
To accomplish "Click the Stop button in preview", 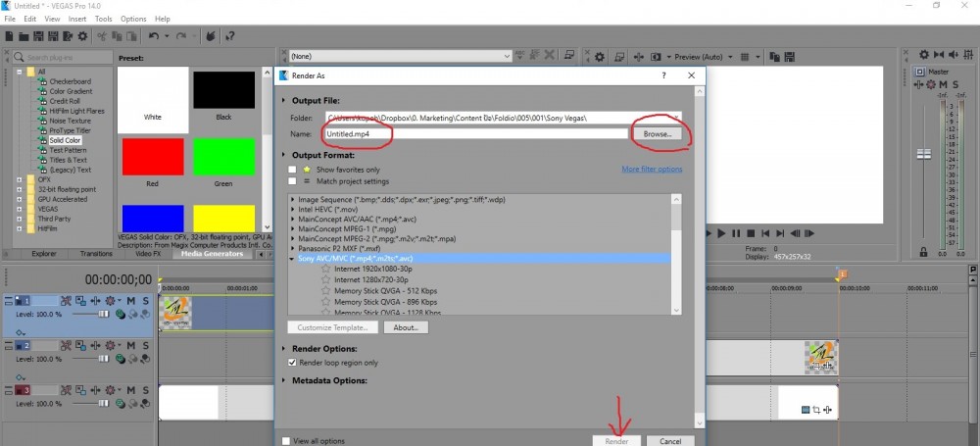I will 751,233.
